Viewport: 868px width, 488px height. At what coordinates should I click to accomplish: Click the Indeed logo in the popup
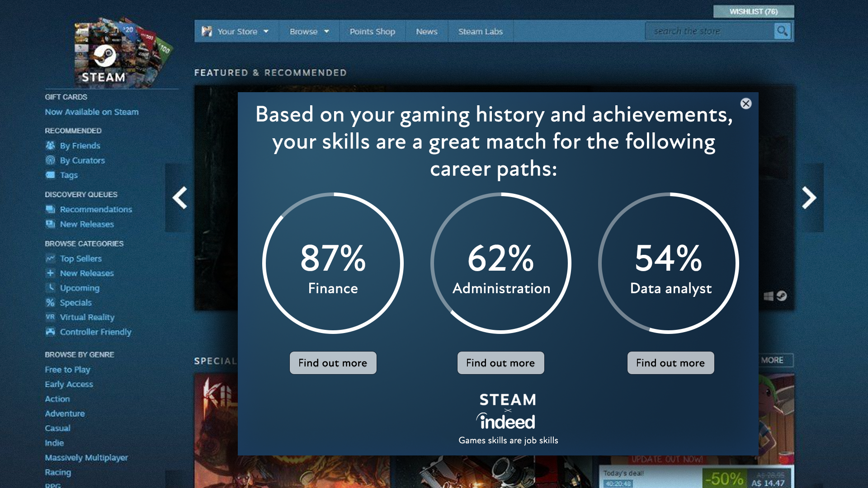[x=506, y=421]
